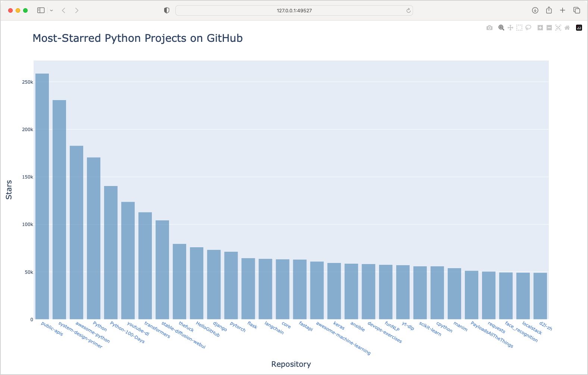Open the Safari downloads icon
Viewport: 588px width, 375px height.
(x=535, y=10)
